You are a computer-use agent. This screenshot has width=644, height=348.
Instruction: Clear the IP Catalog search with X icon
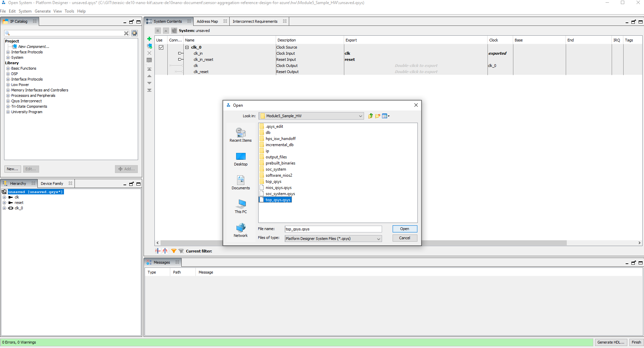[x=126, y=33]
